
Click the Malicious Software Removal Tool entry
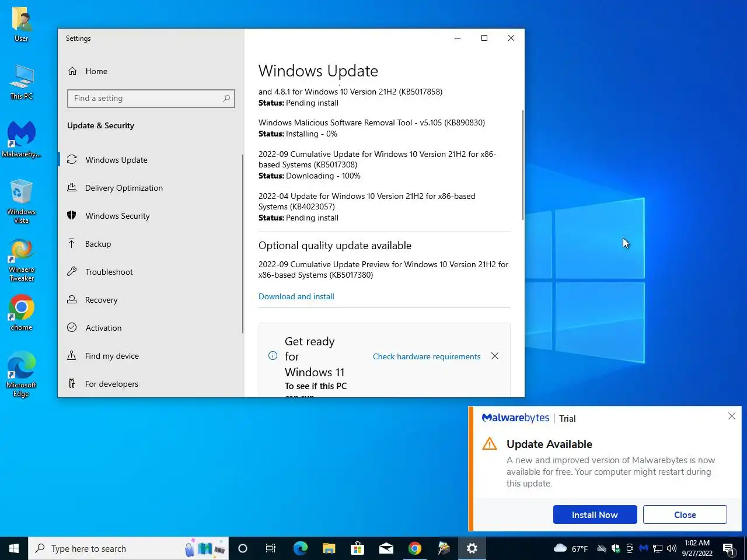point(372,128)
